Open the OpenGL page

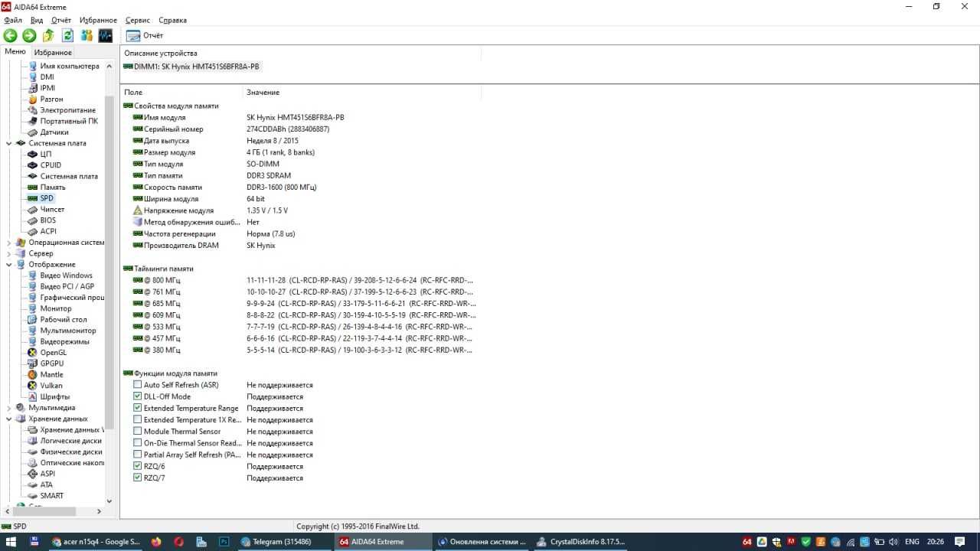tap(54, 352)
